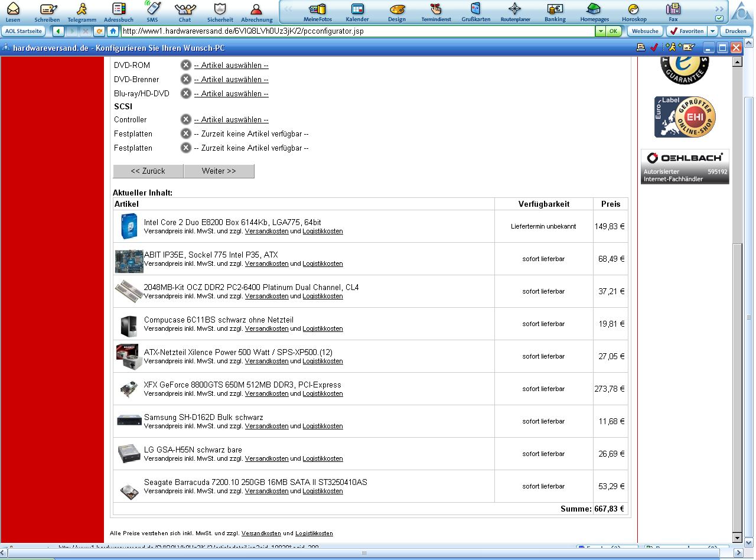This screenshot has width=756, height=560.
Task: Click the OCZ DDR2 RAM kit thumbnail
Action: [x=129, y=291]
